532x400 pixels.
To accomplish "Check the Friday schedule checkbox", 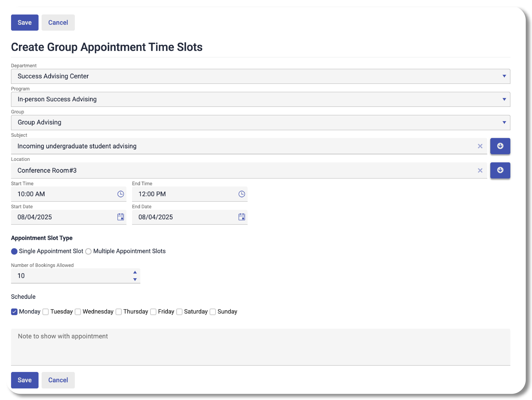I will point(153,312).
